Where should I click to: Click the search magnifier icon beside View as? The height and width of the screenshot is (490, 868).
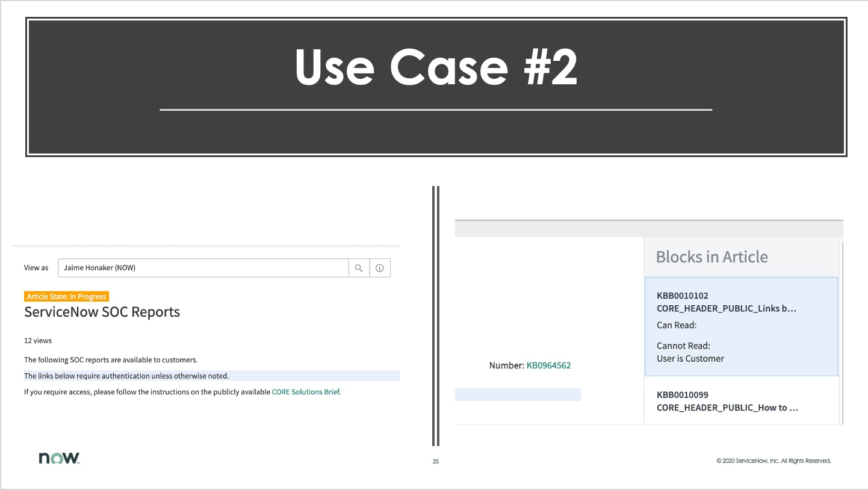pyautogui.click(x=359, y=268)
